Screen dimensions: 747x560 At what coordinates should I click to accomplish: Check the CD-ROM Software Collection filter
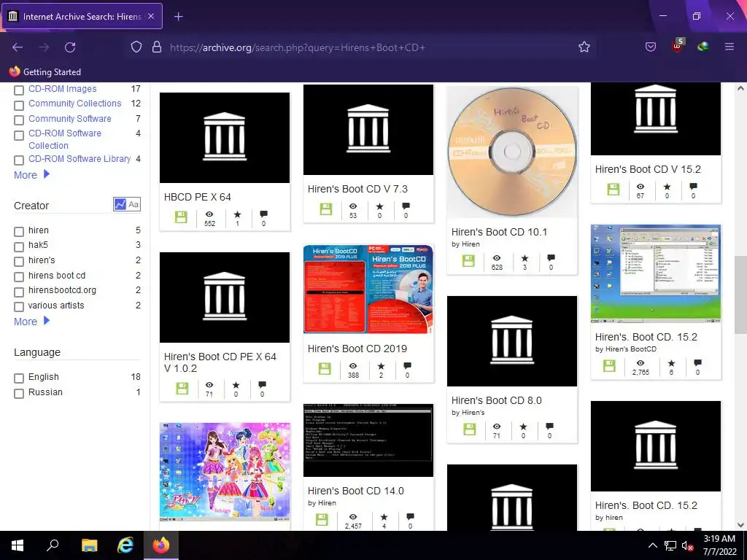[x=19, y=135]
